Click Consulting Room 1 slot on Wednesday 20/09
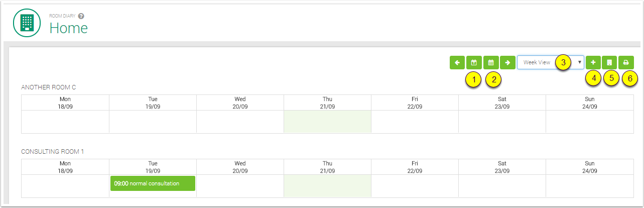This screenshot has width=644, height=208. pos(240,186)
